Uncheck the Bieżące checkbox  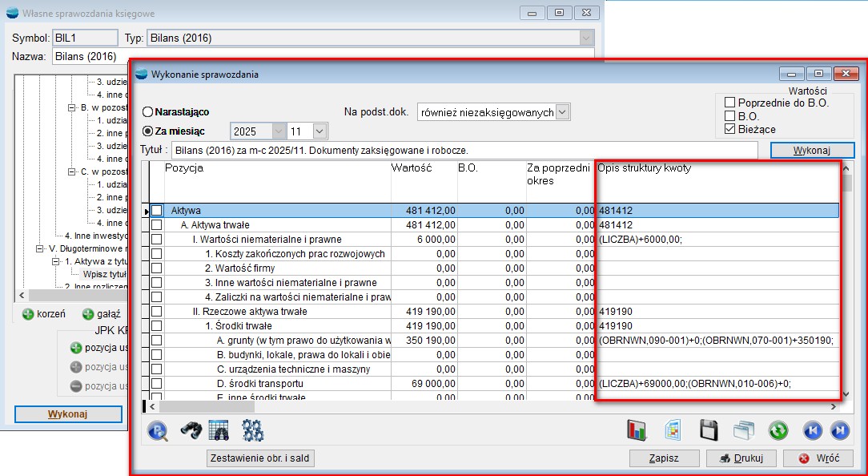(x=729, y=129)
